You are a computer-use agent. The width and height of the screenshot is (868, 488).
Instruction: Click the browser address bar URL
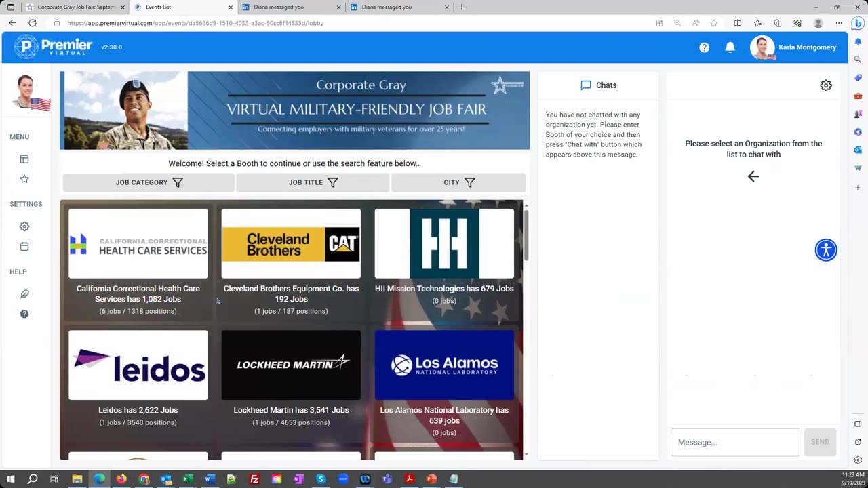195,23
